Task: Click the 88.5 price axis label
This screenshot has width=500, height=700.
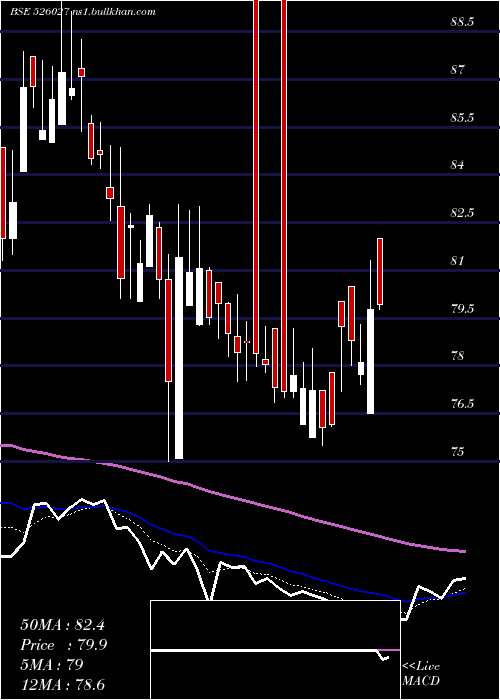Action: click(462, 22)
